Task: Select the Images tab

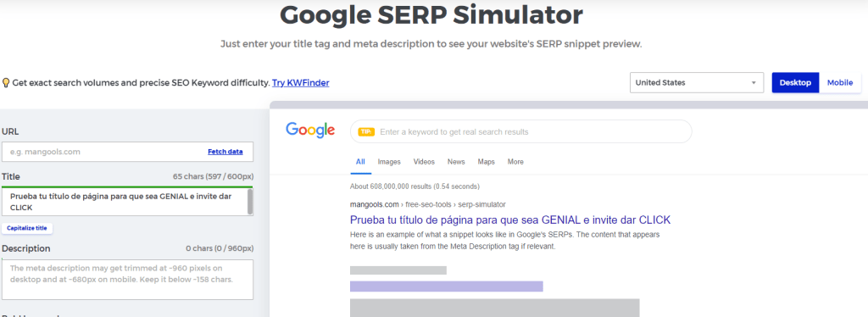Action: click(388, 162)
